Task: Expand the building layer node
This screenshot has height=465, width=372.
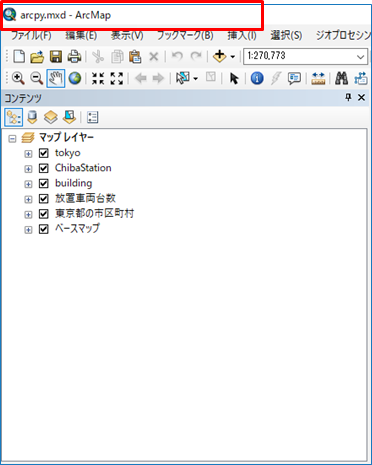Action: pyautogui.click(x=28, y=184)
